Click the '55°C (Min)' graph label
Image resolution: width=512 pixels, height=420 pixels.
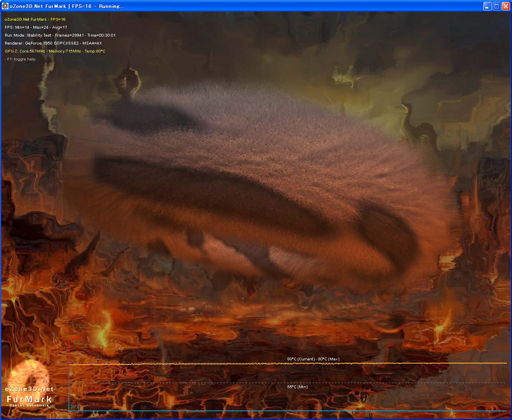297,387
